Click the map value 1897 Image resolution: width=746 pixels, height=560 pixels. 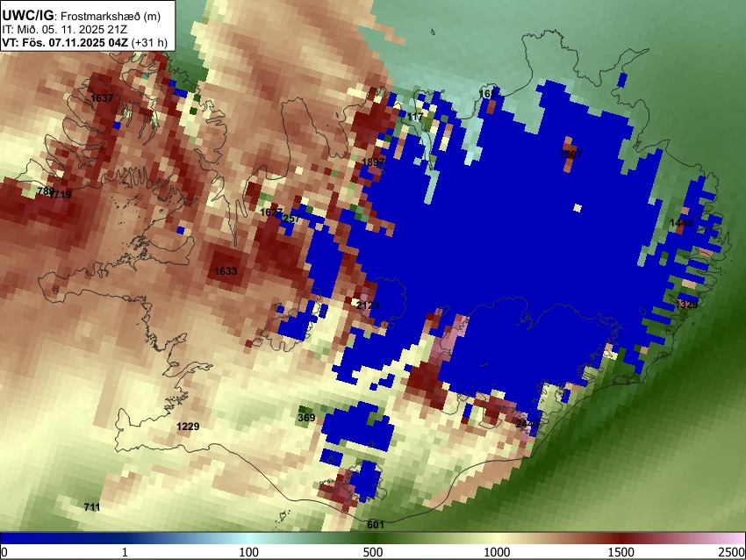[373, 162]
